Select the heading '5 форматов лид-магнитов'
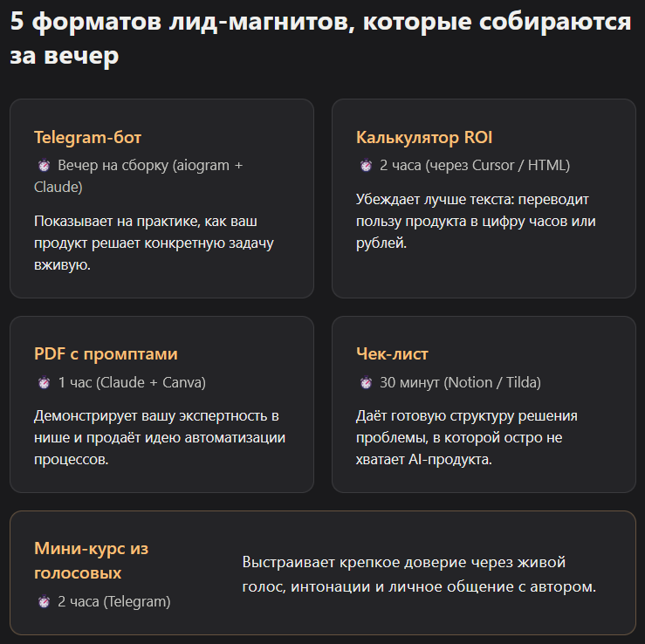 click(x=320, y=38)
